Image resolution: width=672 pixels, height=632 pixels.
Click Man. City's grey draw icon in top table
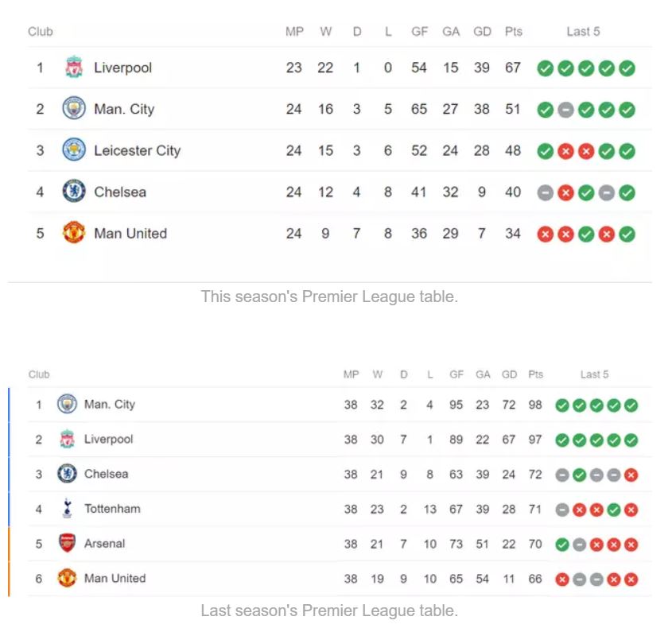565,110
